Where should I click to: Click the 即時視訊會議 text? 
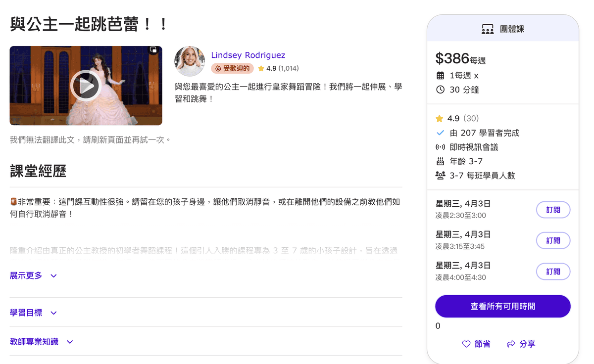(x=474, y=147)
